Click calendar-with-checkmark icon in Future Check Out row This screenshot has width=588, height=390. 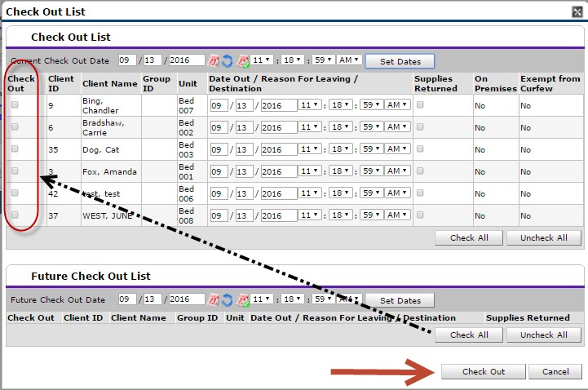(243, 299)
